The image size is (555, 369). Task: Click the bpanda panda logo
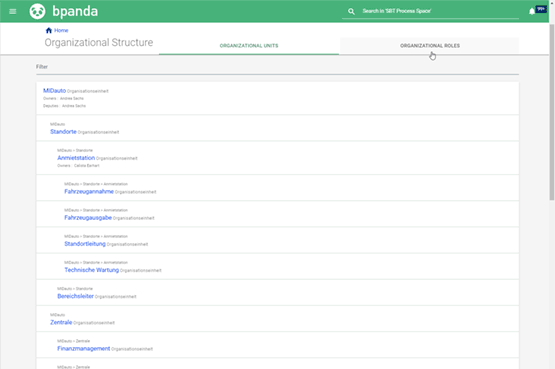pyautogui.click(x=37, y=11)
